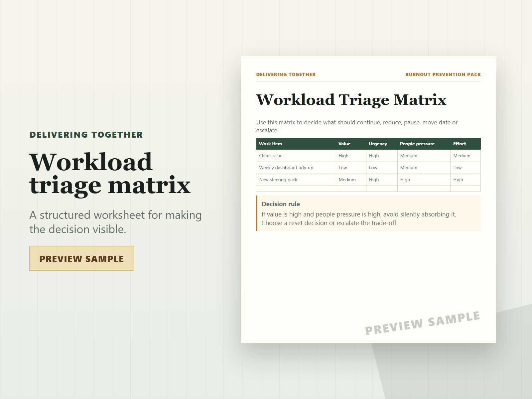Click Client issue's People pressure 'Medium'
532x399 pixels.
pos(424,156)
